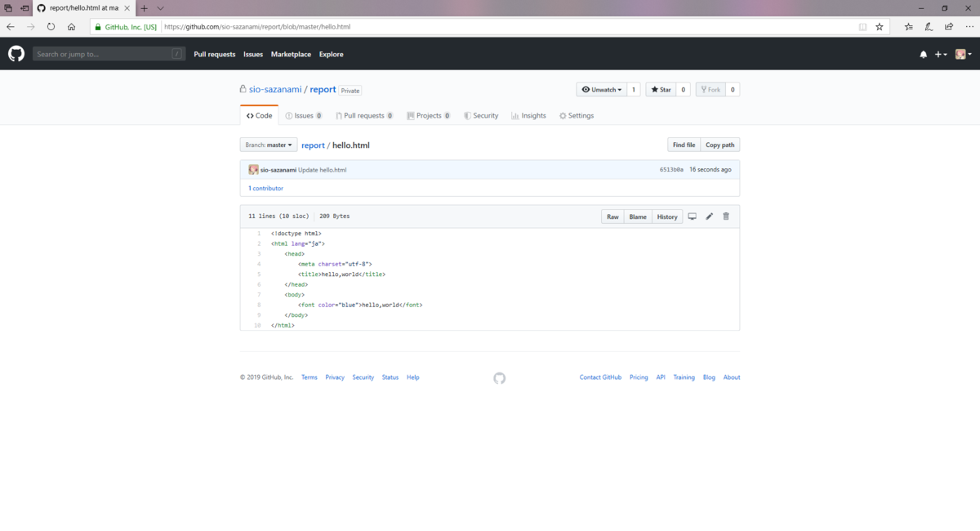This screenshot has height=531, width=980.
Task: Open the Insights tab
Action: [x=529, y=116]
